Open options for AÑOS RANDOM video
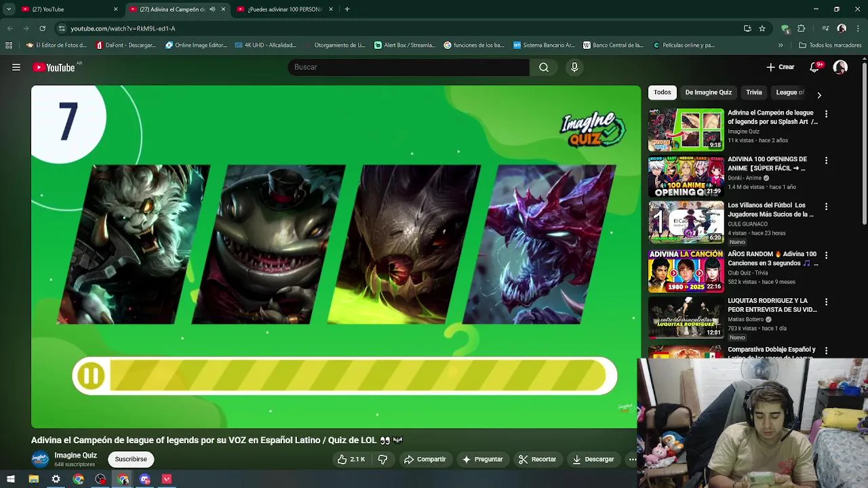 (x=826, y=256)
